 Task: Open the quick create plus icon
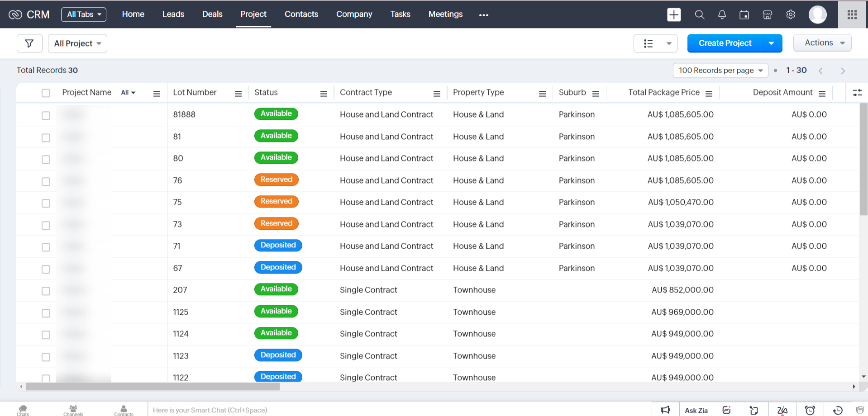(x=674, y=14)
